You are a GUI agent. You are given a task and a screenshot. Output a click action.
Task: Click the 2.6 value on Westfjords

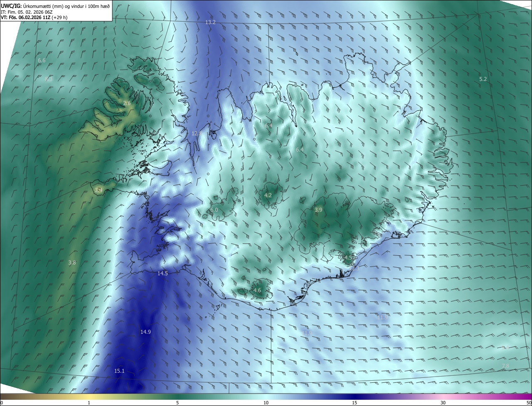(x=127, y=103)
